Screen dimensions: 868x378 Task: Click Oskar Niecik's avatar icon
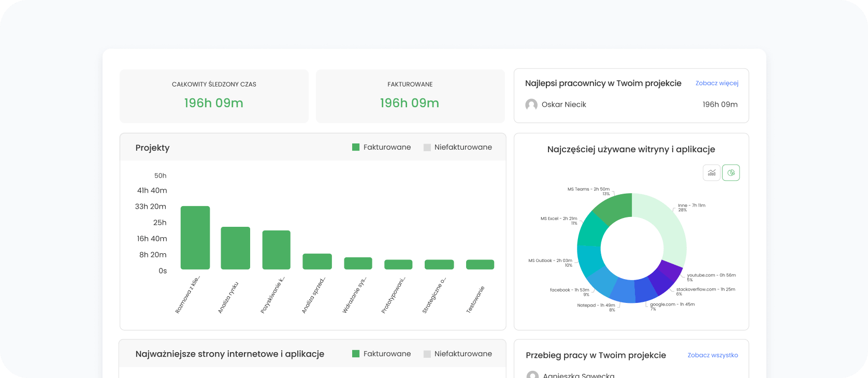(x=531, y=105)
